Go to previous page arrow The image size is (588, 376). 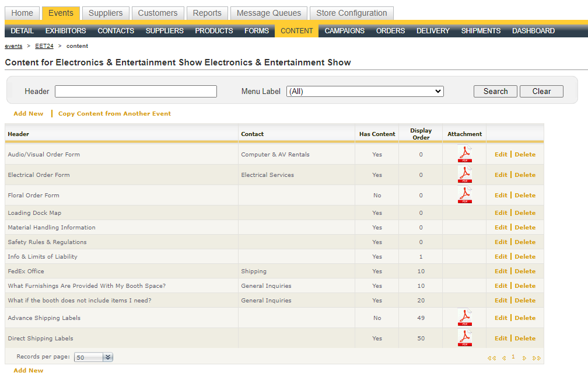pyautogui.click(x=503, y=358)
